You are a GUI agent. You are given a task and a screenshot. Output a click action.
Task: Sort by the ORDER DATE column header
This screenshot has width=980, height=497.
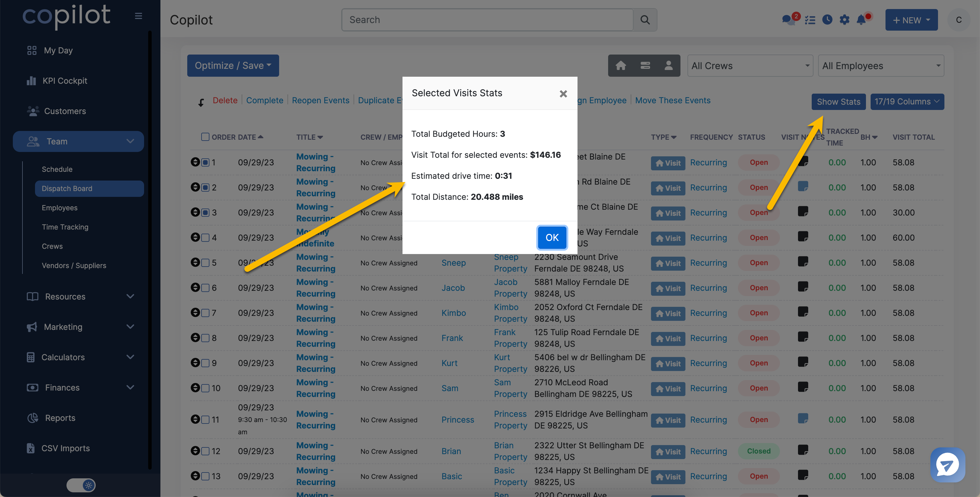coord(237,137)
